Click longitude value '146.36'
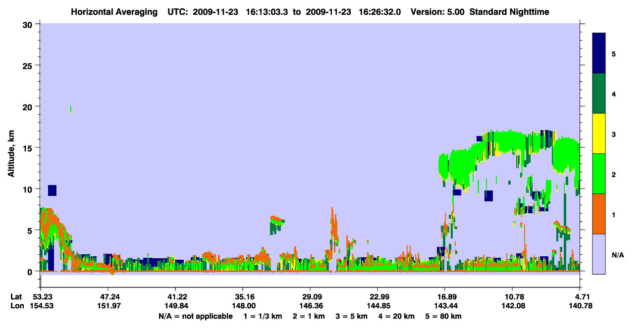Viewport: 644px width, 330px height. (310, 306)
